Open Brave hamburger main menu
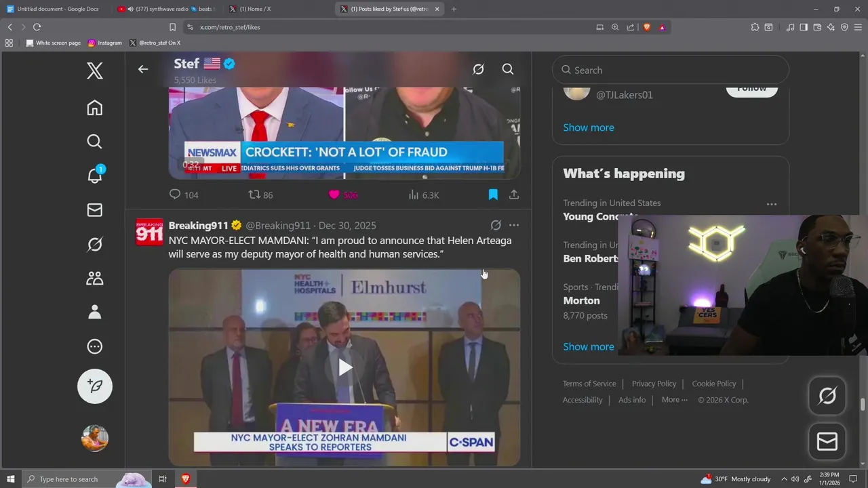Screen dimensions: 868x488 858,27
